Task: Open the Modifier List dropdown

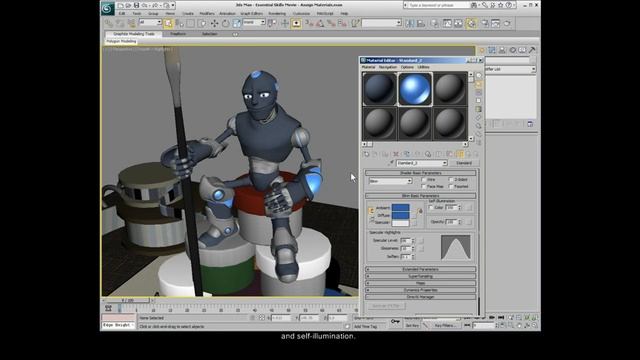Action: pyautogui.click(x=510, y=69)
